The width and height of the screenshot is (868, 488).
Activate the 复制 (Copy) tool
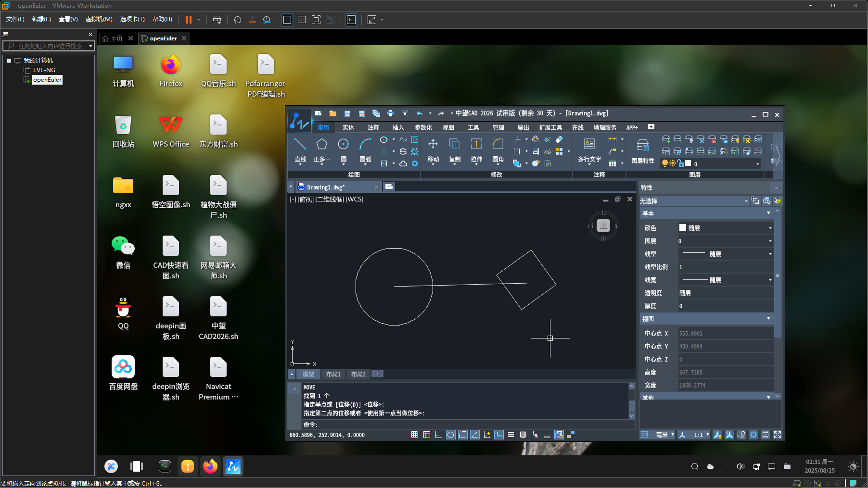pyautogui.click(x=455, y=150)
